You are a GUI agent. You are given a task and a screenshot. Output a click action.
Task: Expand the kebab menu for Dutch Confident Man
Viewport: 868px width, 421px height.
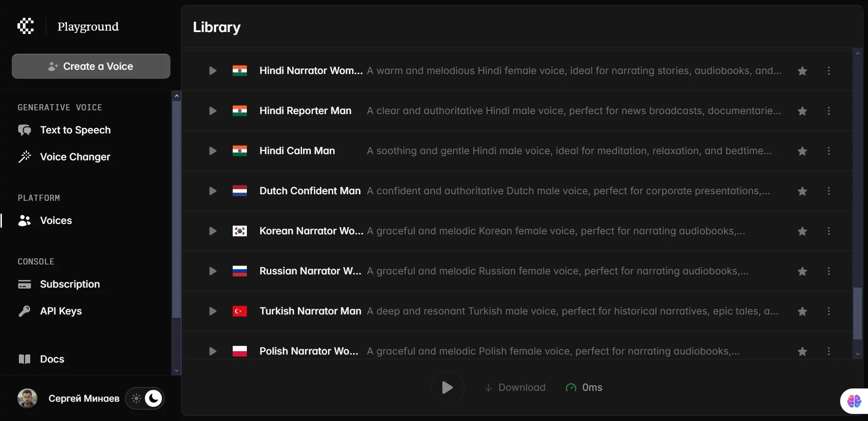pyautogui.click(x=829, y=191)
